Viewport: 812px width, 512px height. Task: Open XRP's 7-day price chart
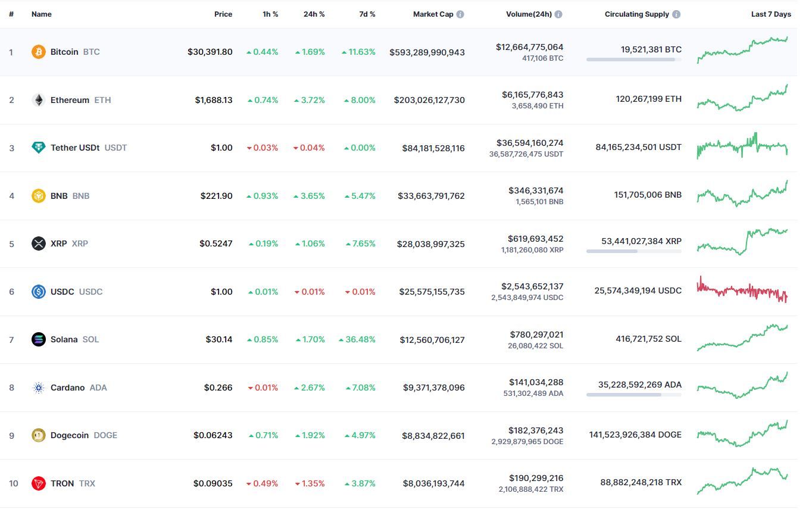click(742, 241)
